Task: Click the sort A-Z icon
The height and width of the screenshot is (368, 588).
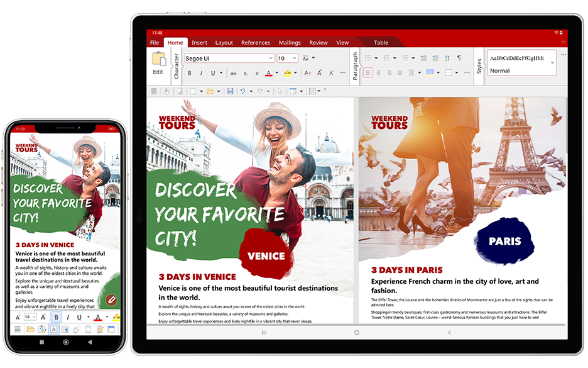Action: click(x=447, y=58)
